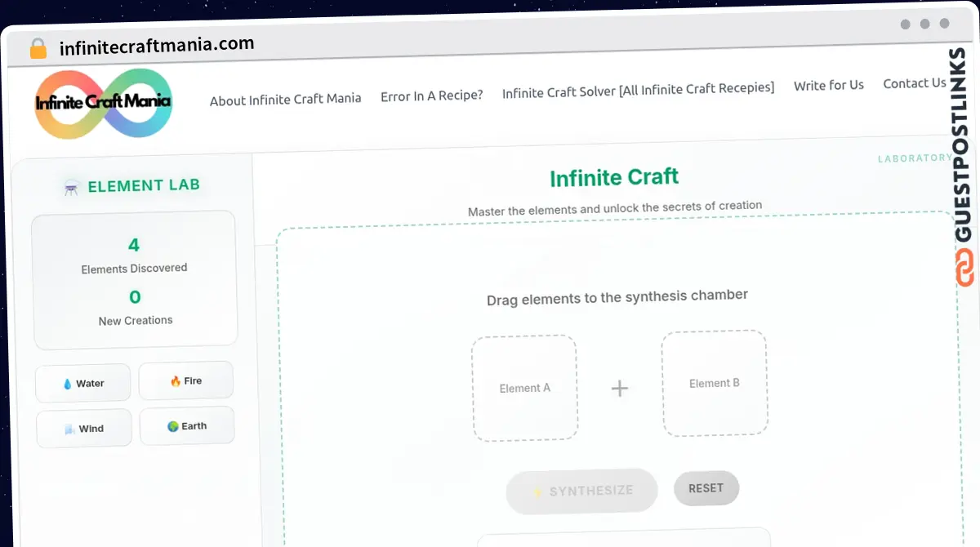Click the Elements Discovered count
The height and width of the screenshot is (547, 980).
tap(134, 245)
